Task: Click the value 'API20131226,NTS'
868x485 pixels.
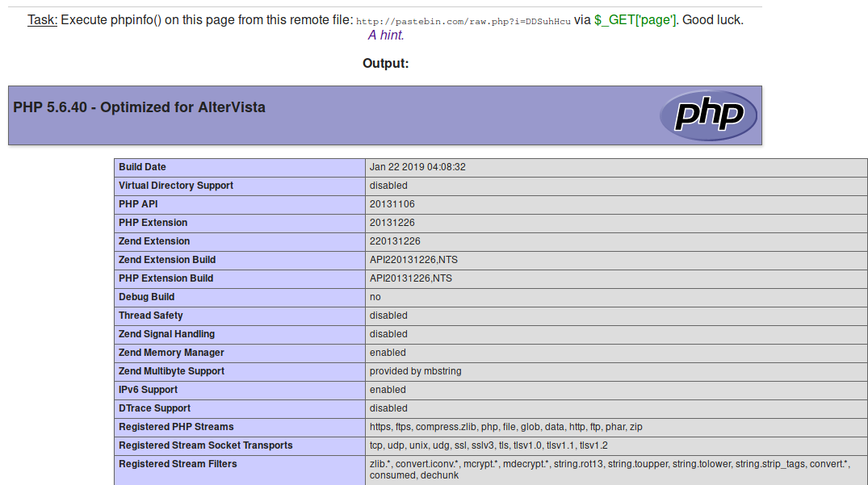Action: coord(411,278)
